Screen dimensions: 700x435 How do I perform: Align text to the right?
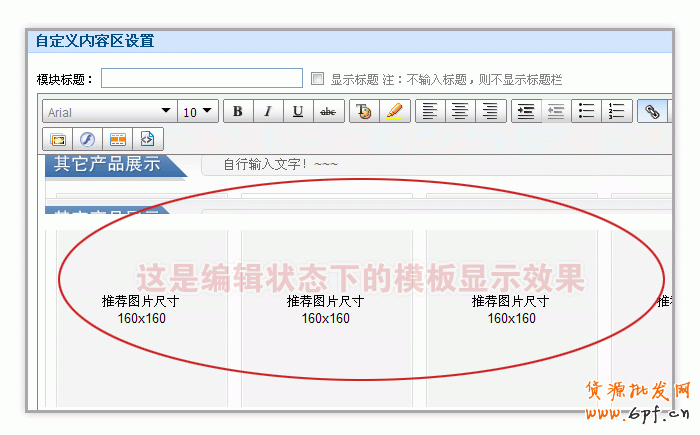489,112
